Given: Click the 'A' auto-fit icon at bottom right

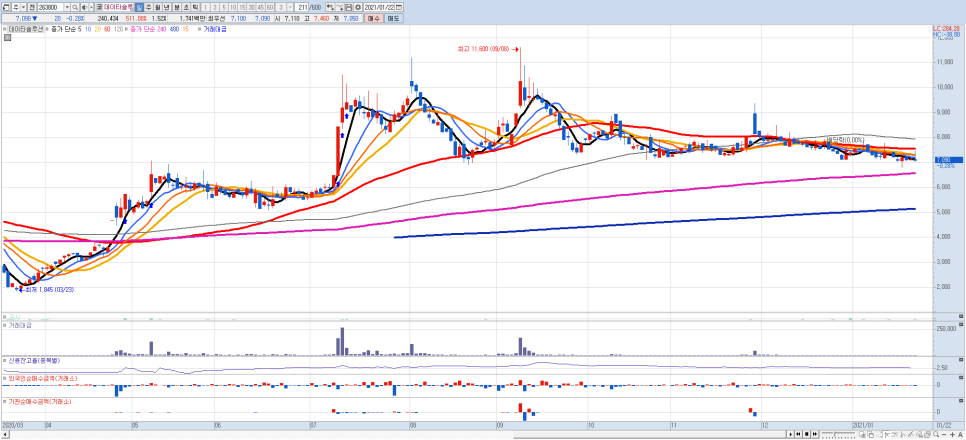Looking at the screenshot, I should pos(960,434).
